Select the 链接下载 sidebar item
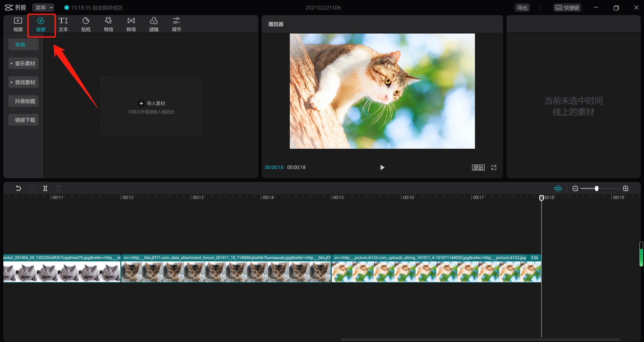 (x=23, y=120)
